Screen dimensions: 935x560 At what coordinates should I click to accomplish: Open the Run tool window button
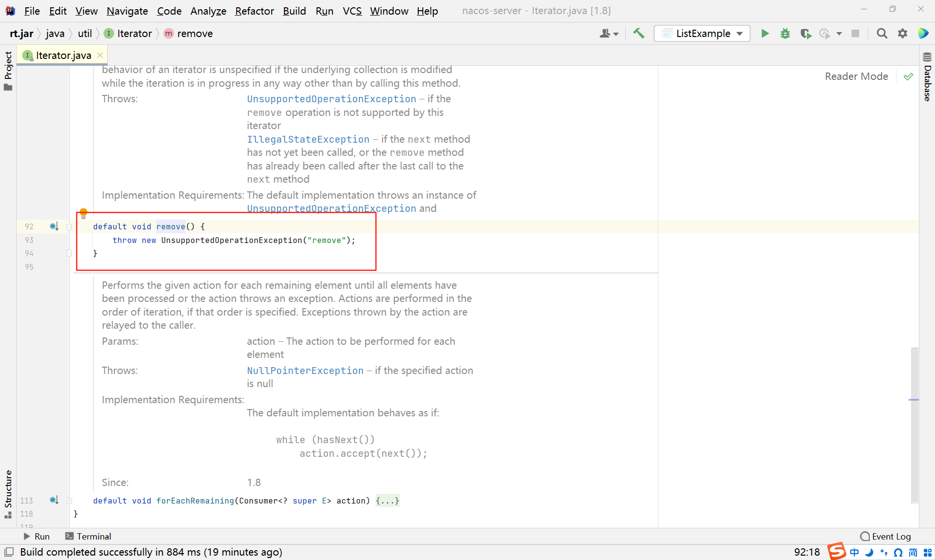pos(37,536)
